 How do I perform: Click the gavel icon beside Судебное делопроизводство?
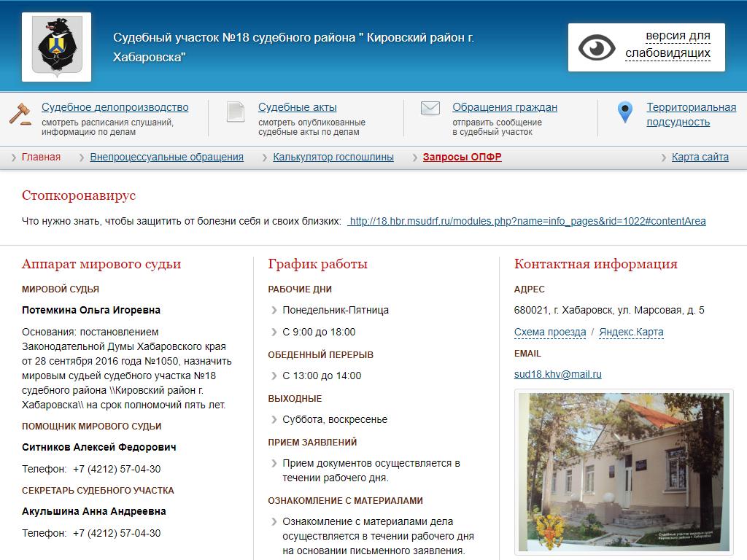tap(20, 114)
